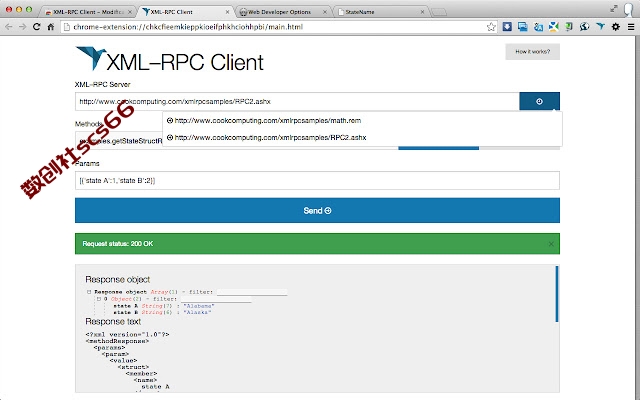Choose the RPC2.ashx server from history list
This screenshot has height=400, width=640.
[362, 138]
